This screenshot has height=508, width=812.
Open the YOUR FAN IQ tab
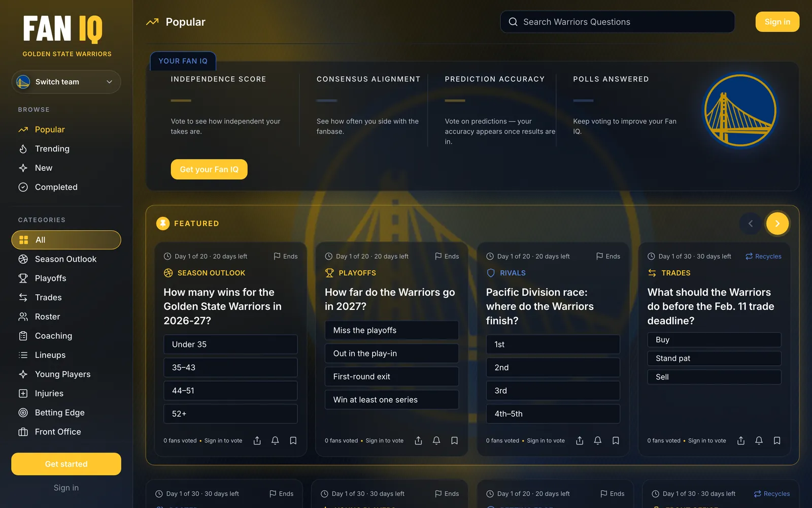click(x=183, y=61)
